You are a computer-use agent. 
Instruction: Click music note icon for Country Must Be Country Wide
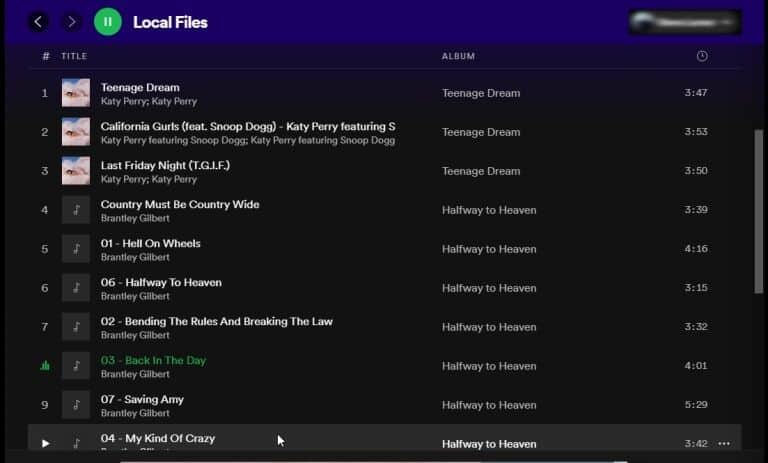pos(76,210)
